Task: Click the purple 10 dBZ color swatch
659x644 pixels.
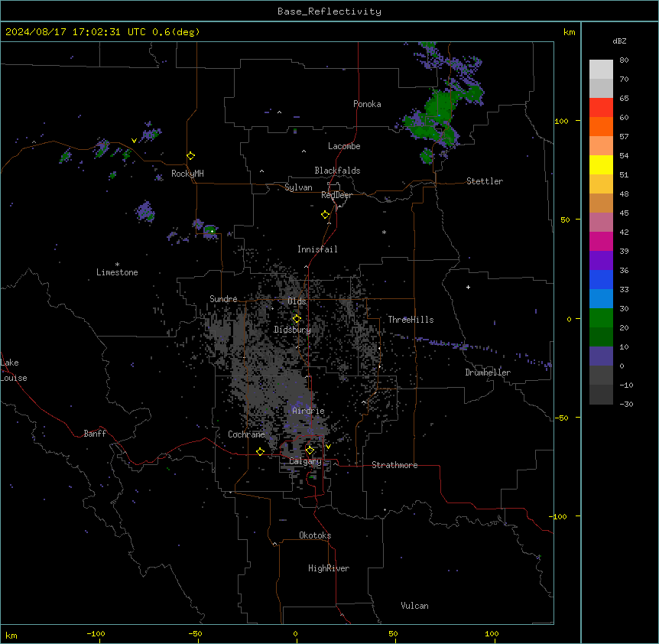Action: pos(601,356)
